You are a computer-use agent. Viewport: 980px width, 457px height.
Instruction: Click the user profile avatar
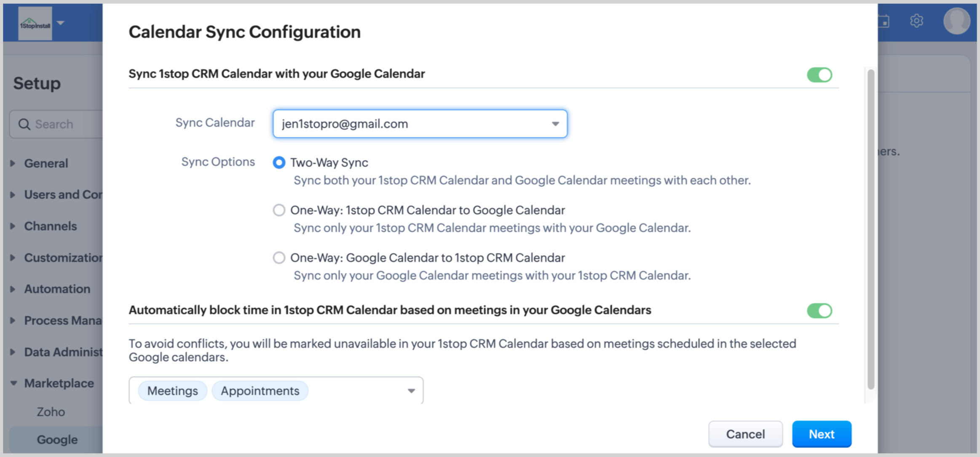click(x=956, y=21)
